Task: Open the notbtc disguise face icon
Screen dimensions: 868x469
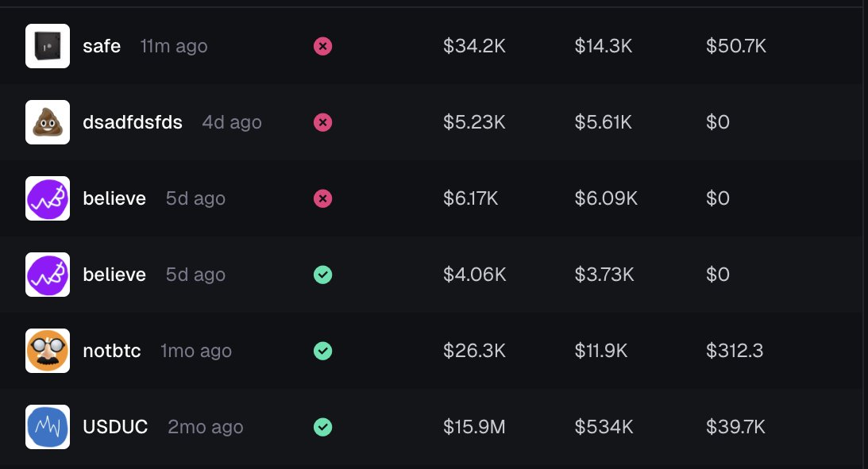Action: 48,351
